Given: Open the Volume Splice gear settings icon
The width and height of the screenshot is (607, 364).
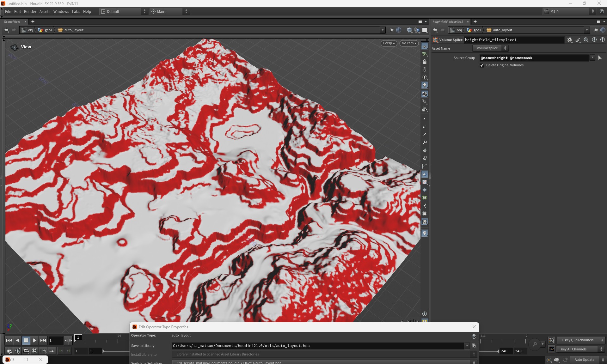Looking at the screenshot, I should coord(570,40).
